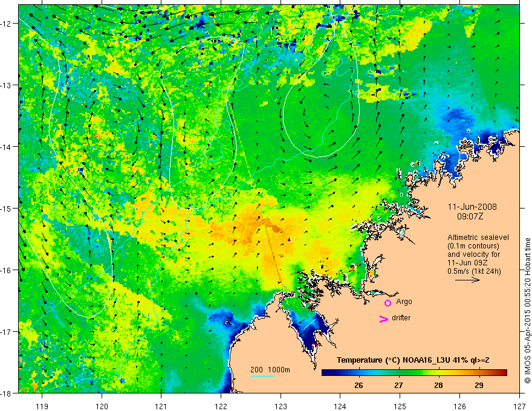This screenshot has width=532, height=411.
Task: Click the longitude axis label 125
Action: pyautogui.click(x=400, y=406)
